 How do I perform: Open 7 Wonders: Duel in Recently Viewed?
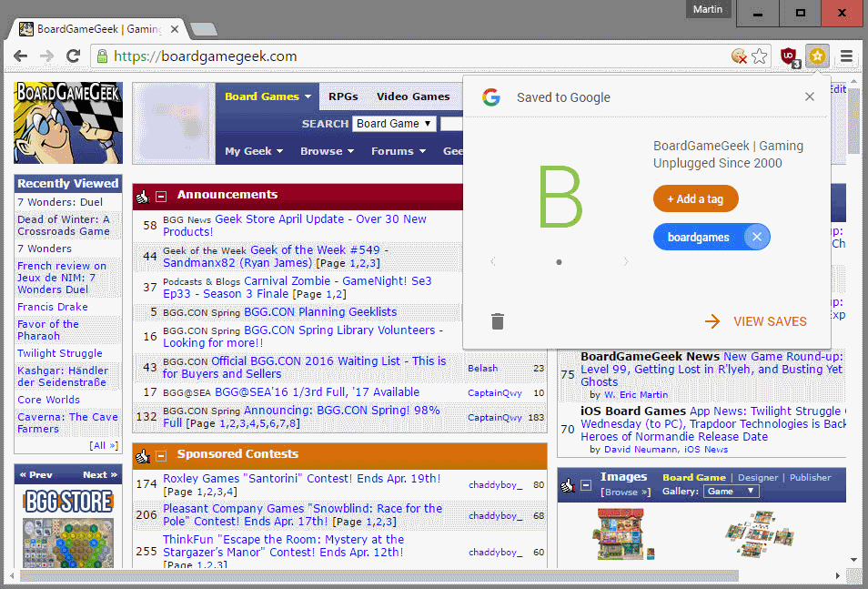(60, 202)
